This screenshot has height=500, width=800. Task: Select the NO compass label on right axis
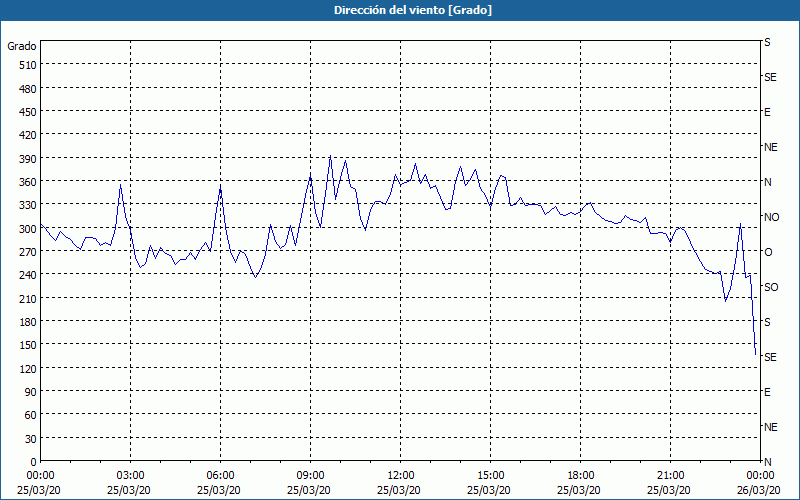coord(771,217)
